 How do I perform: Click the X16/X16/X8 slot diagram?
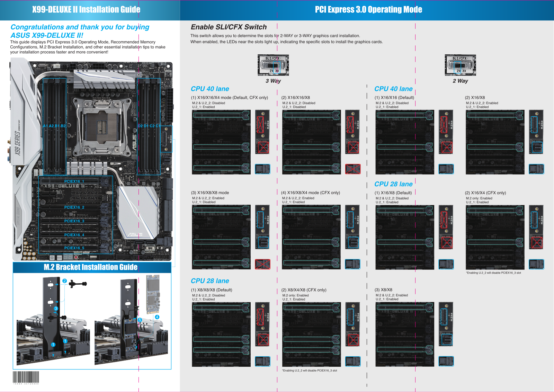coord(311,142)
